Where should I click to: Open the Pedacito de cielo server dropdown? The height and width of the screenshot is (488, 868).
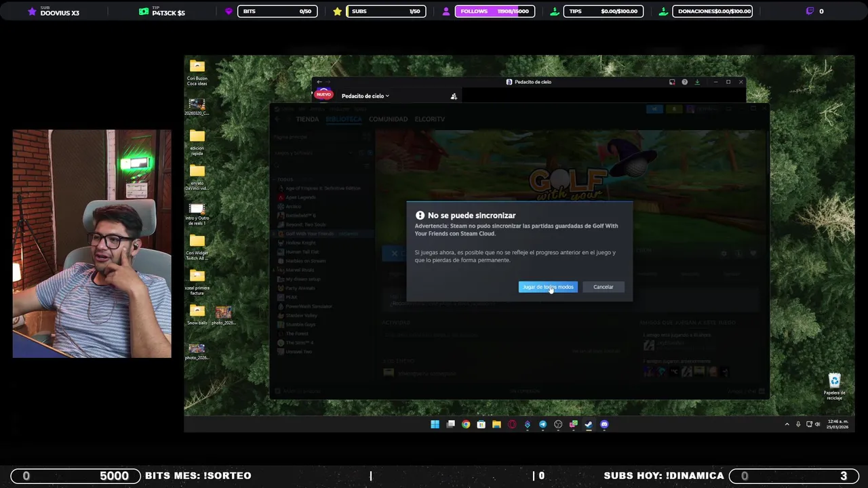coord(365,96)
